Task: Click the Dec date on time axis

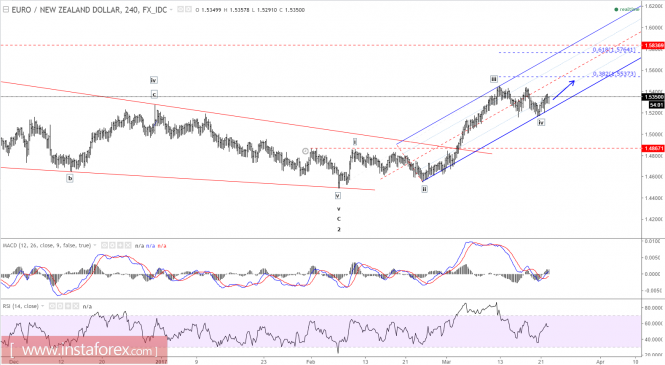Action: pos(14,362)
